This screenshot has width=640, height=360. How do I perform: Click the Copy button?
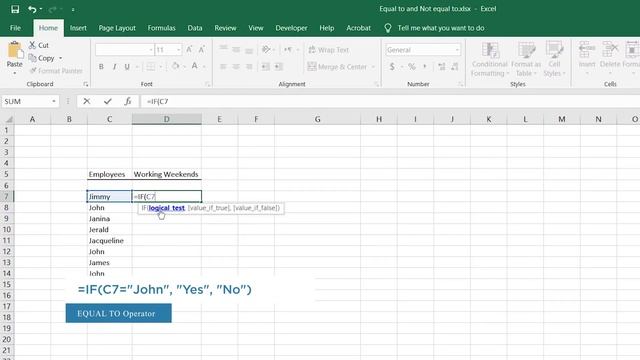click(x=41, y=58)
